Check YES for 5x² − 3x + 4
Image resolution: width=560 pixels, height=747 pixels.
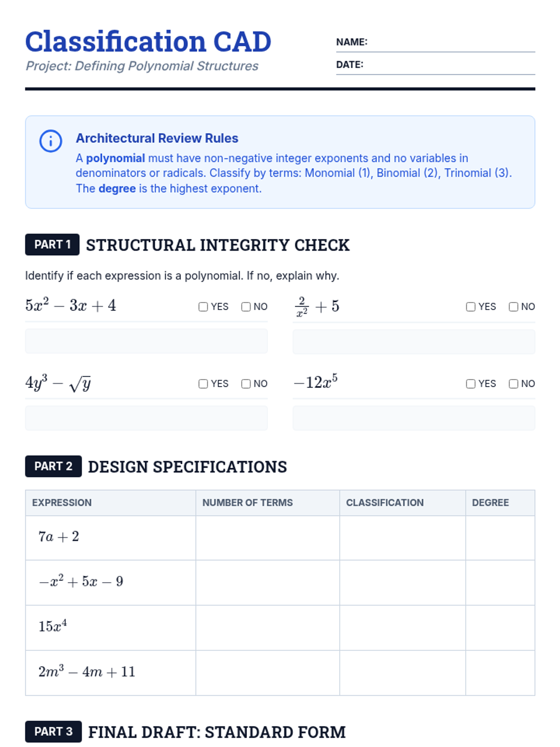[203, 307]
